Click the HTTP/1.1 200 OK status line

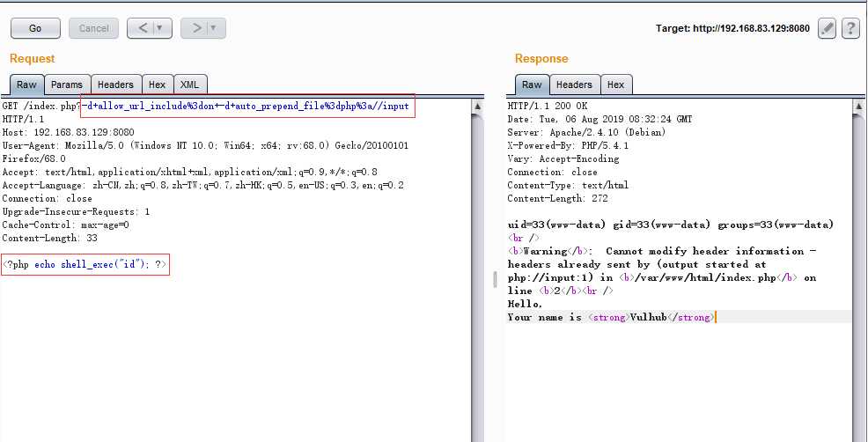point(548,106)
